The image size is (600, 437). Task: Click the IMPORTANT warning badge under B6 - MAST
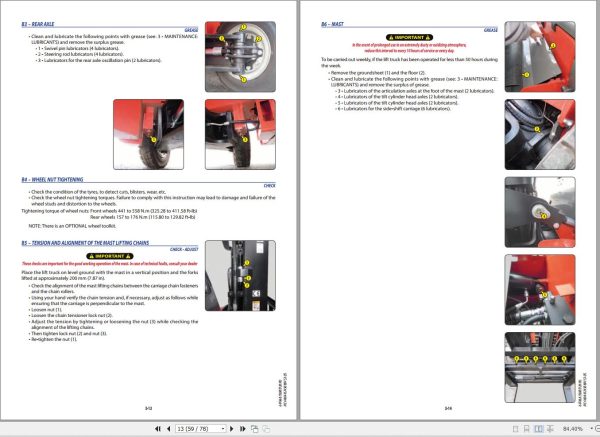pyautogui.click(x=409, y=38)
